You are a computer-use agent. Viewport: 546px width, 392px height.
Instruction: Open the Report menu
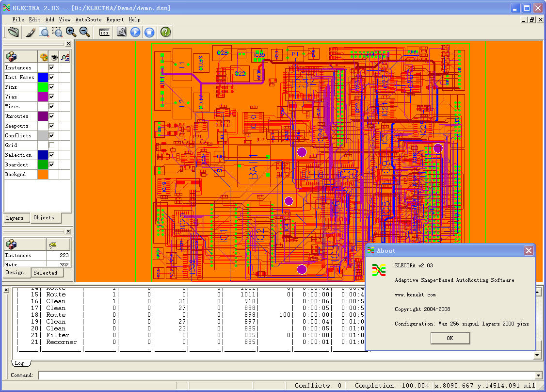coord(115,20)
